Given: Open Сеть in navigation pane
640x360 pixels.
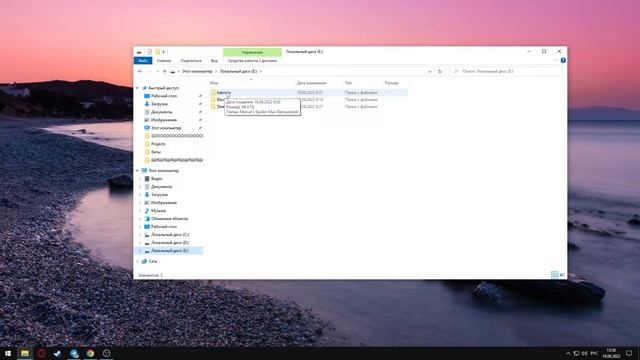Looking at the screenshot, I should 152,261.
